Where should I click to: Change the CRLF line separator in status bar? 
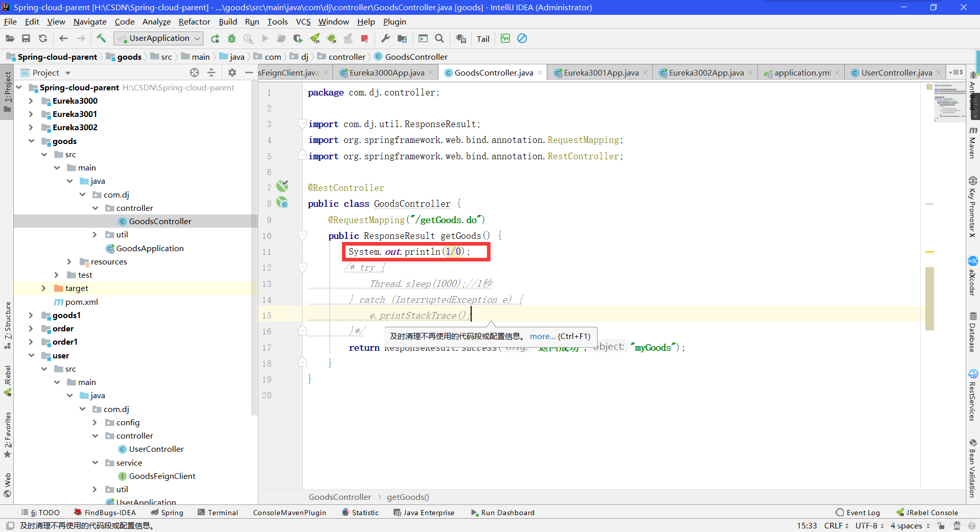click(x=836, y=525)
